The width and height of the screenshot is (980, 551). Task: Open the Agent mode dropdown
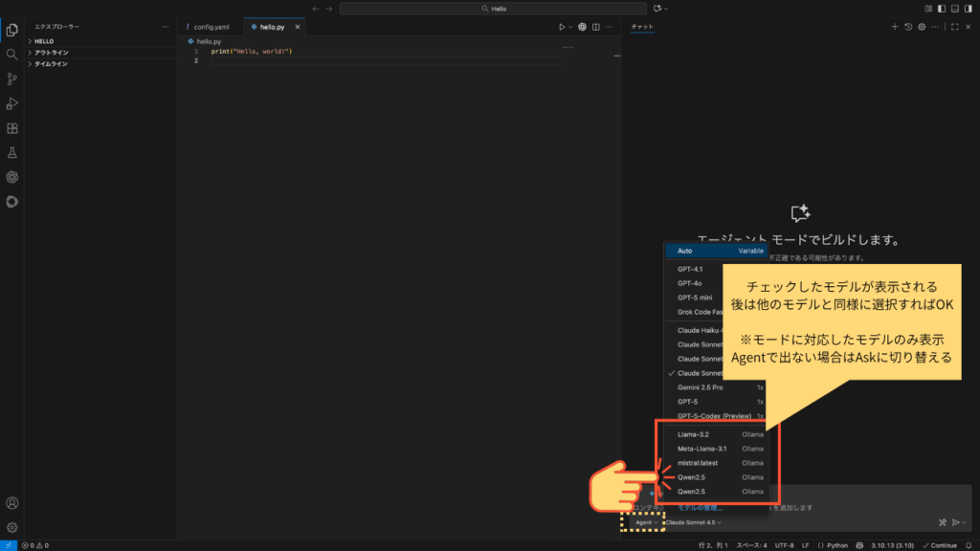click(x=645, y=522)
